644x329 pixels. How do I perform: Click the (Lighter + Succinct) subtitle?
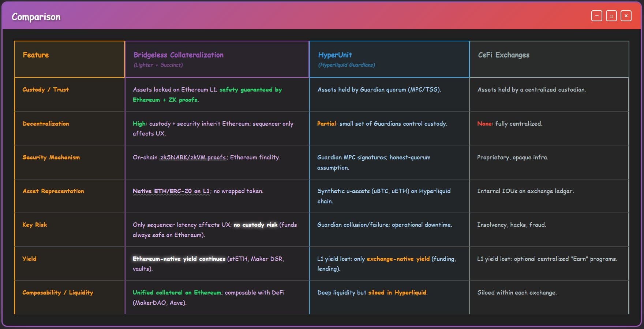click(x=158, y=65)
